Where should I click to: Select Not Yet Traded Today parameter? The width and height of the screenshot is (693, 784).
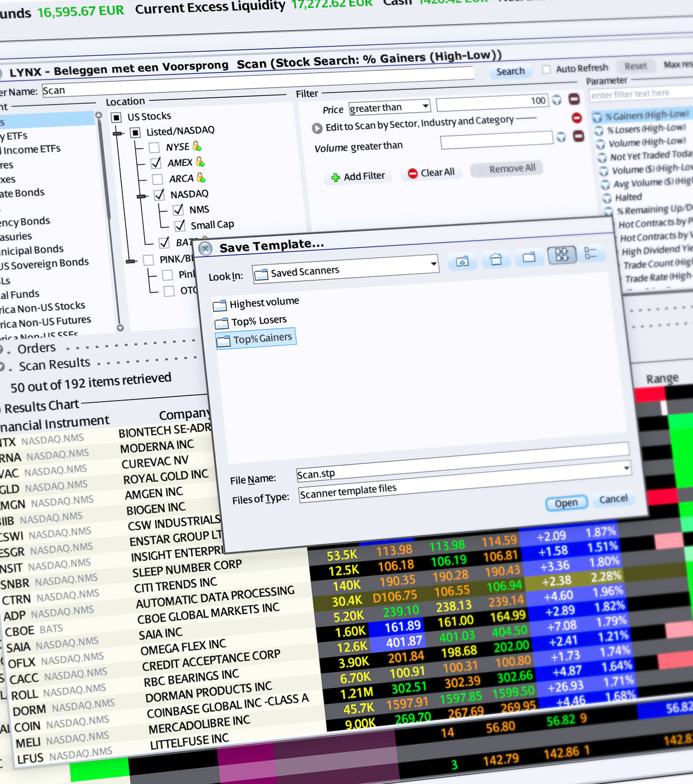[651, 155]
